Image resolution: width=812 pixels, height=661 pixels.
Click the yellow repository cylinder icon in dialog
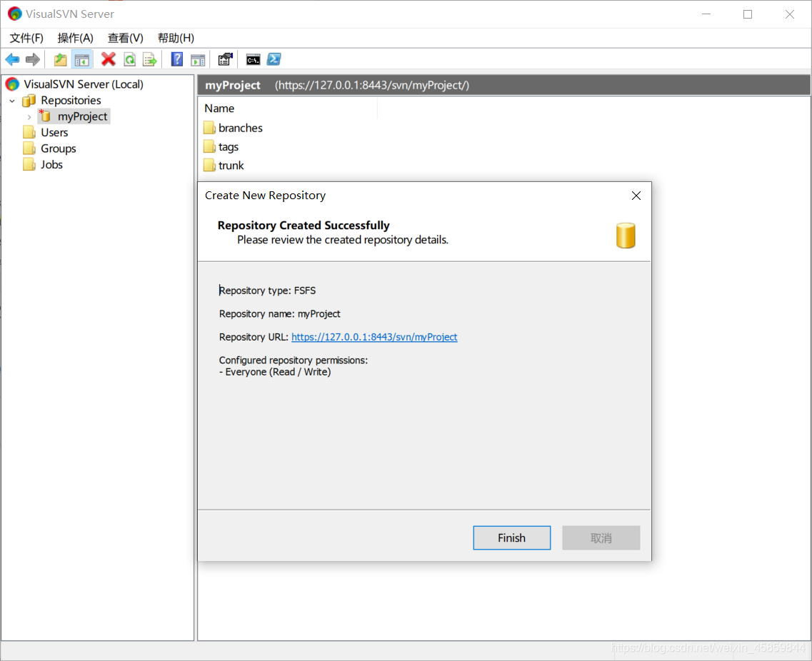[x=626, y=236]
